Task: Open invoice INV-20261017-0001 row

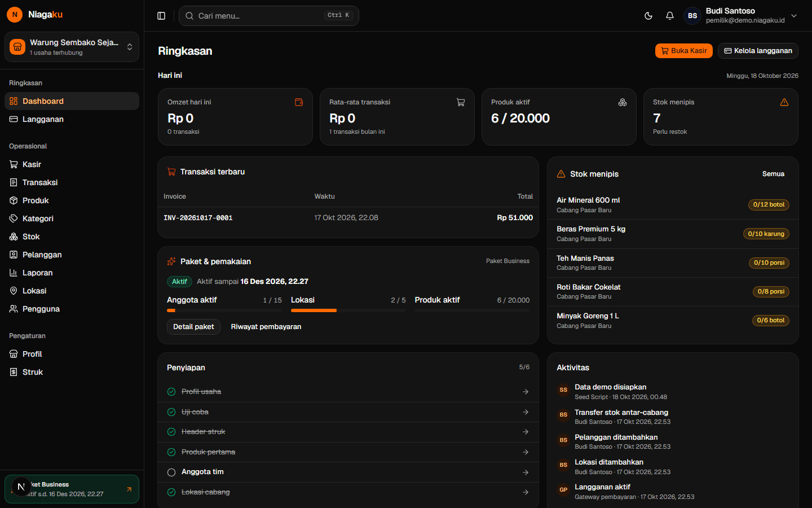Action: 348,218
